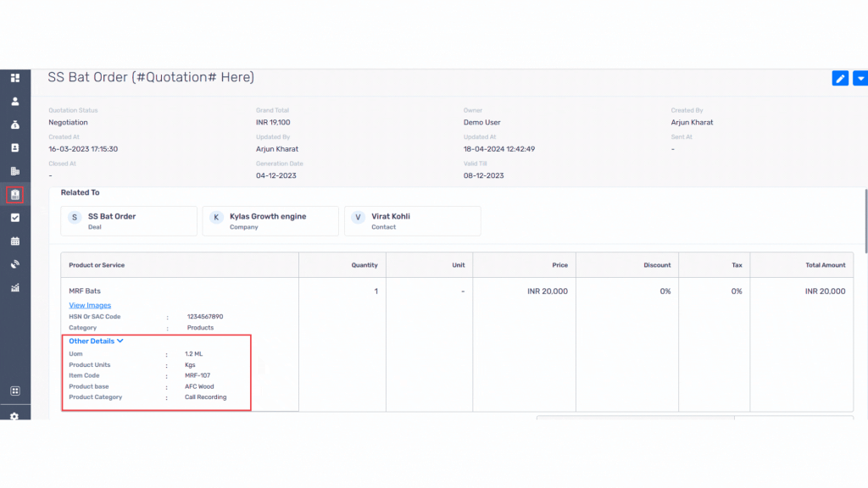Open the Tasks section from the sidebar
868x488 pixels.
[x=14, y=217]
